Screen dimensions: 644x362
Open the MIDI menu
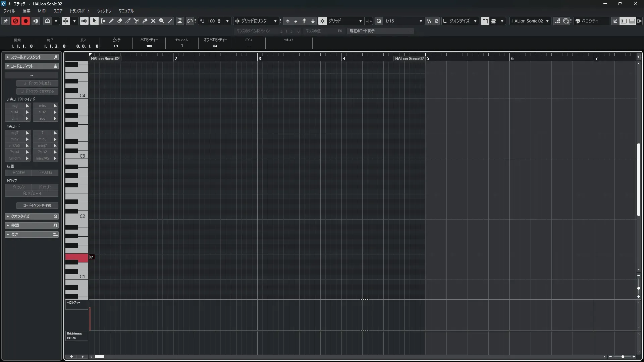pyautogui.click(x=42, y=11)
